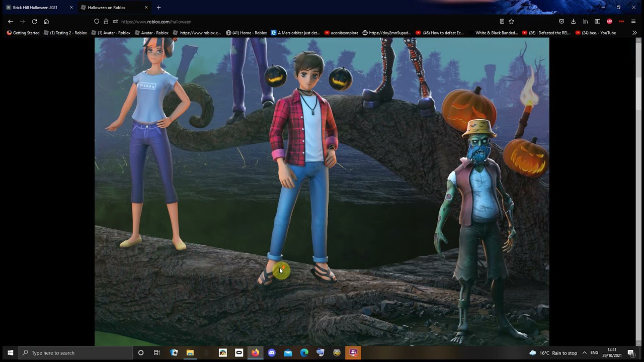Switch the ENG input language indicator
644x362 pixels.
coord(594,353)
